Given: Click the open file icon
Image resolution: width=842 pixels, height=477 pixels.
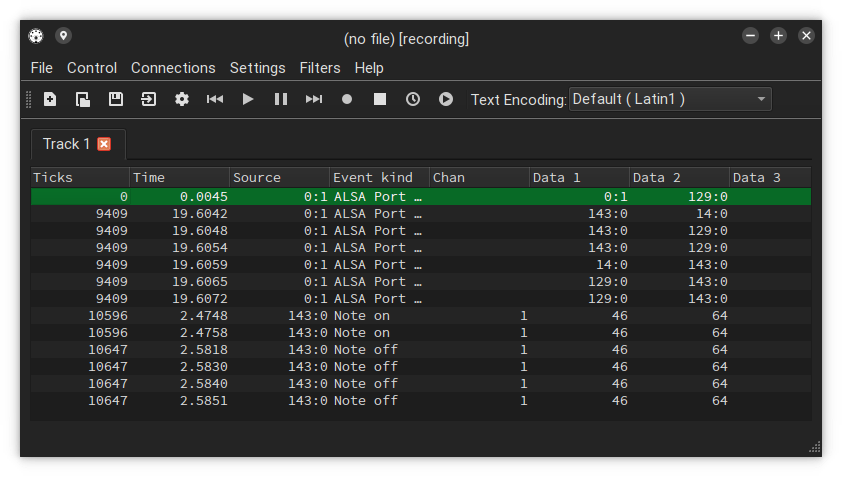Looking at the screenshot, I should [83, 99].
